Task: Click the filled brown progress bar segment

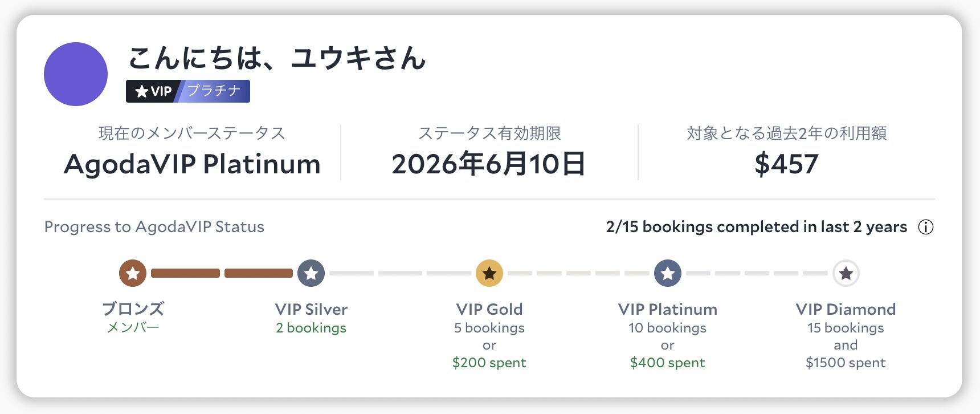Action: [x=186, y=273]
